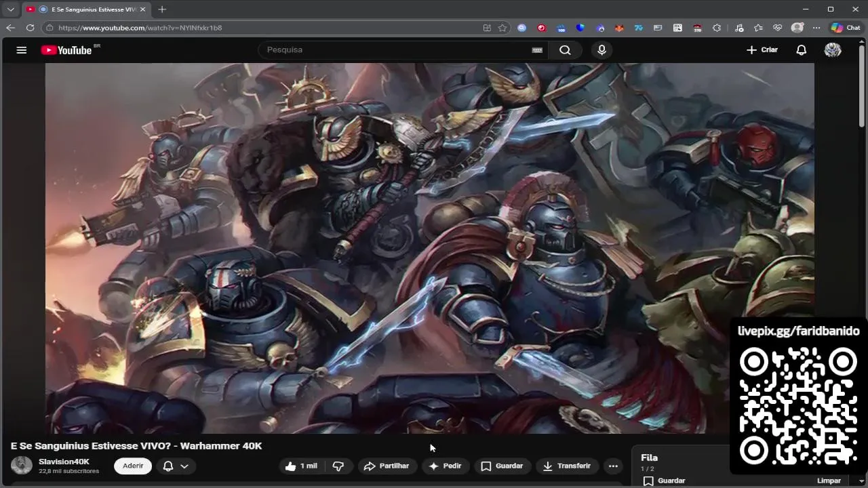Screen dimensions: 868x488
Task: Open the Copilot Chat sidebar
Action: click(846, 28)
